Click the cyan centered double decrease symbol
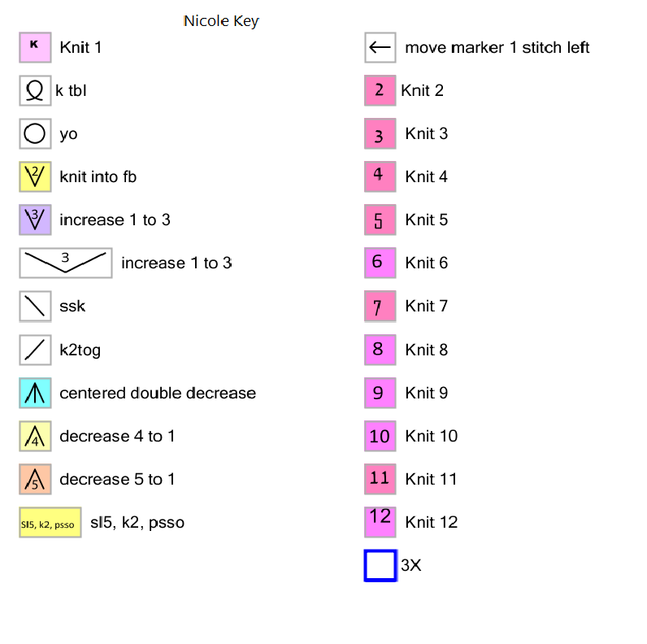The width and height of the screenshot is (647, 644). (x=35, y=393)
